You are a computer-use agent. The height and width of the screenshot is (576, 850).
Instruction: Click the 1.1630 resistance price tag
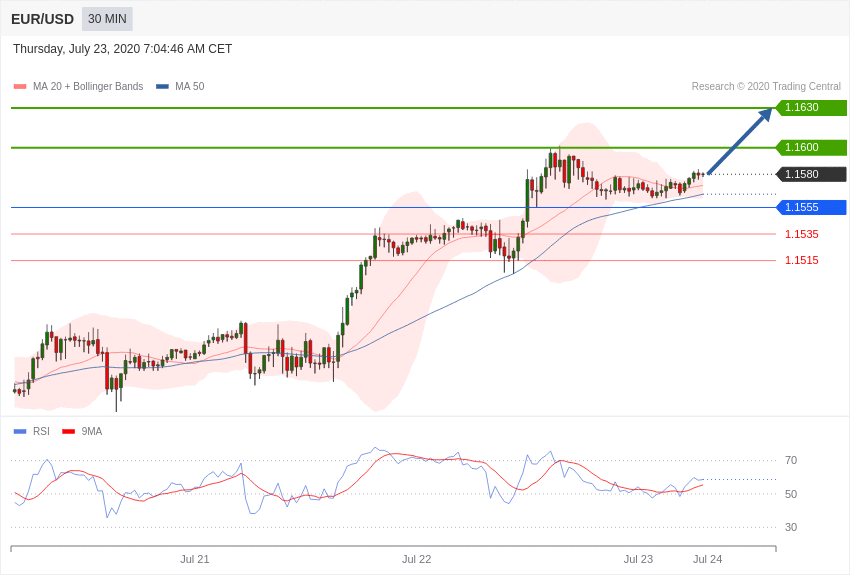(x=811, y=107)
